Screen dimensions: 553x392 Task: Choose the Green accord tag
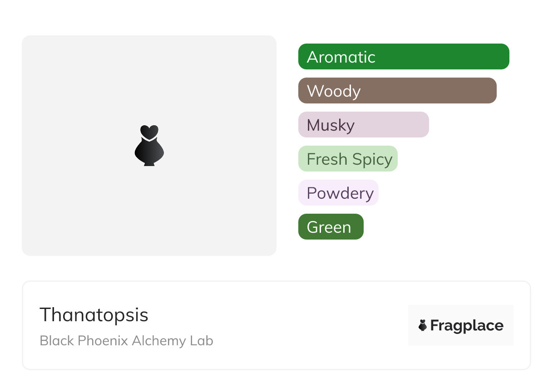click(x=331, y=227)
